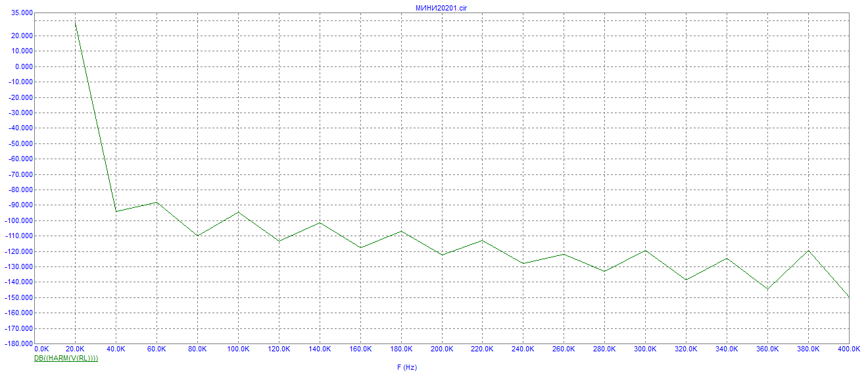Click the 140.0K X-axis tick label
This screenshot has height=379, width=868.
point(320,349)
